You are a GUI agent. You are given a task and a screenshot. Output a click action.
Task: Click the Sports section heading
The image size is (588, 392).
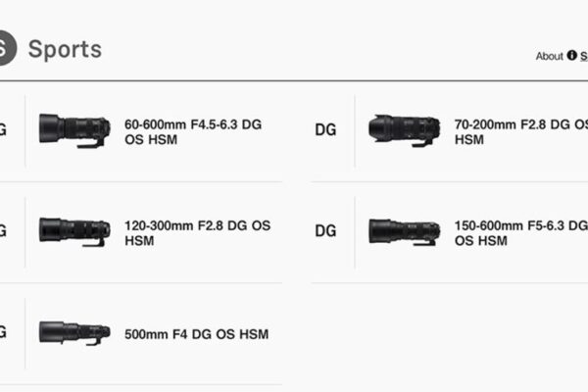pos(65,48)
